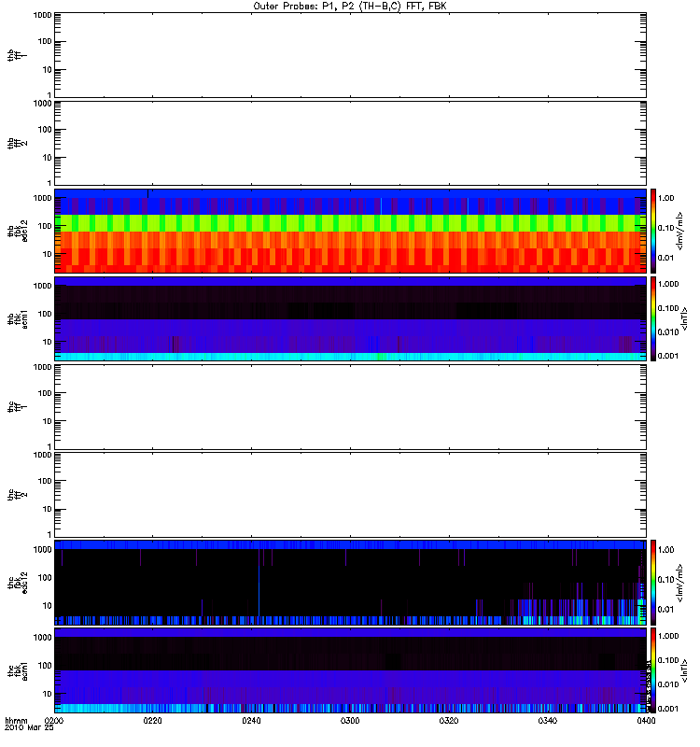Click the 10 y-axis label of thb fbk edc12

48,254
